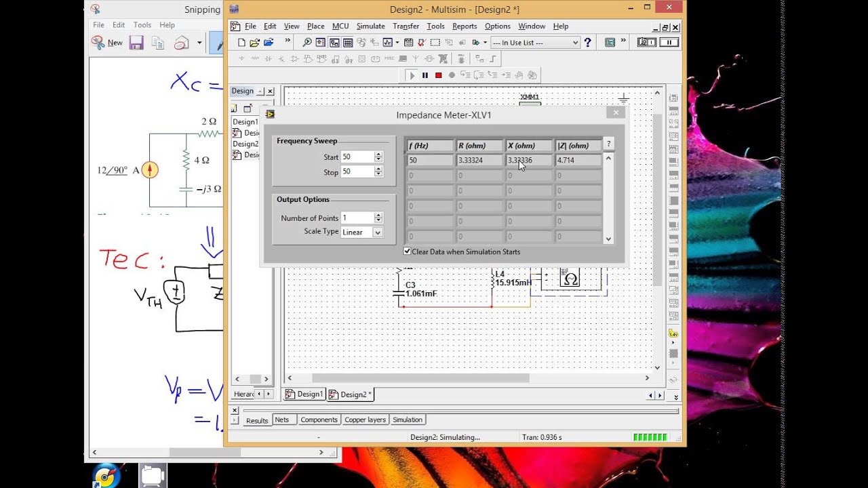Click the Grapher dropdown arrow
The width and height of the screenshot is (868, 488).
pos(397,43)
